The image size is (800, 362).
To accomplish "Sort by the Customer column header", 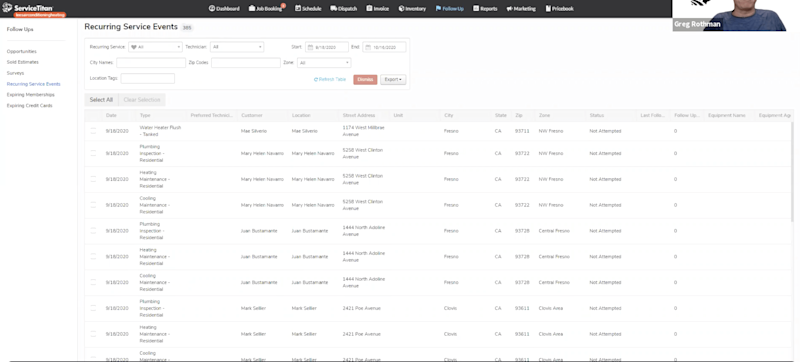I will click(252, 116).
